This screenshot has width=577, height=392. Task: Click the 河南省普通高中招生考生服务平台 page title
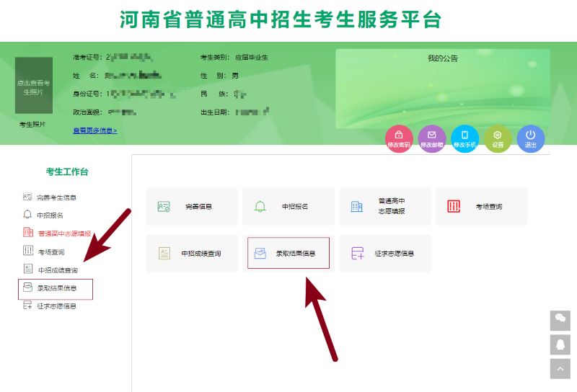click(x=281, y=19)
